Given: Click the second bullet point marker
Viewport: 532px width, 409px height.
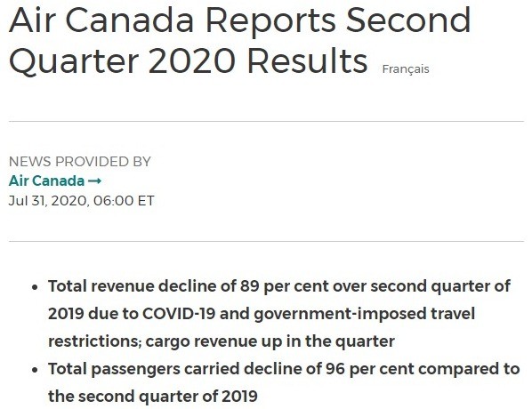Looking at the screenshot, I should [35, 370].
